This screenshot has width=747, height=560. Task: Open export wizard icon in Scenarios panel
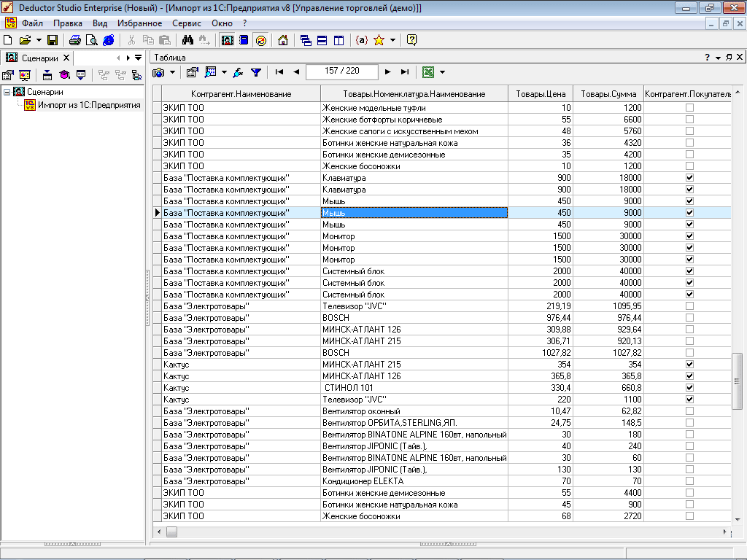point(81,75)
